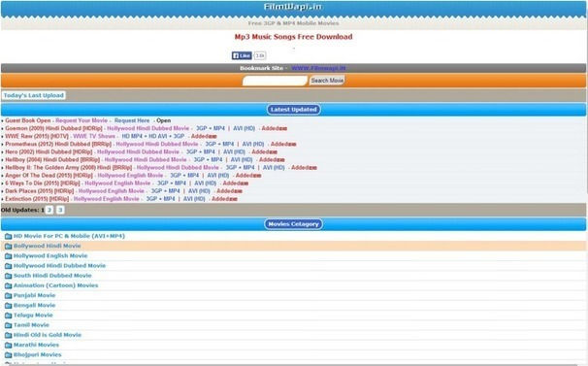Open Goemon (2009) Hindi Dubbed [HDRip]

[x=53, y=128]
